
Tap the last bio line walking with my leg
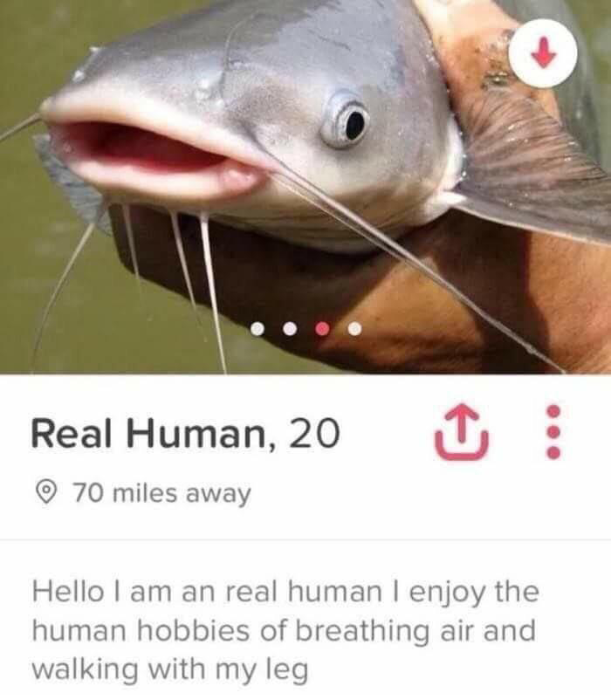coord(170,669)
